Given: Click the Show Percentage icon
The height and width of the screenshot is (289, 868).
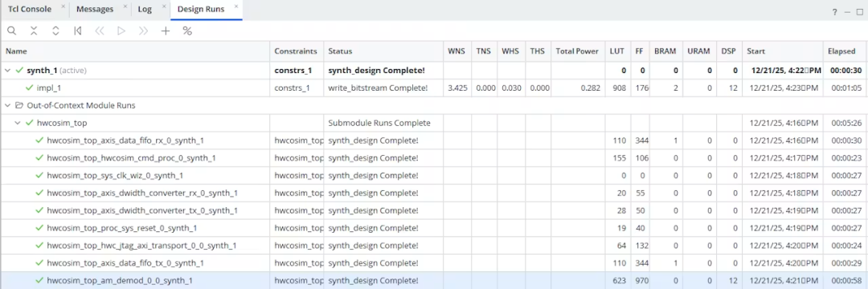Looking at the screenshot, I should pyautogui.click(x=187, y=31).
